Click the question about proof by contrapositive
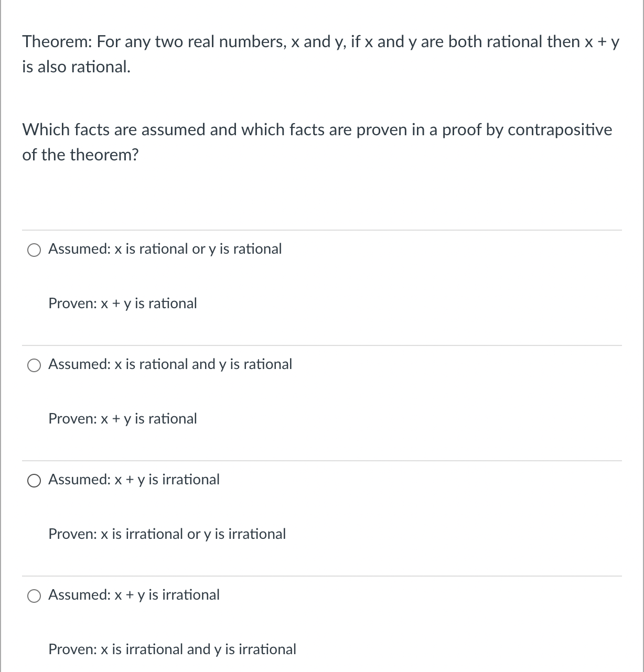This screenshot has width=644, height=672. (x=317, y=142)
